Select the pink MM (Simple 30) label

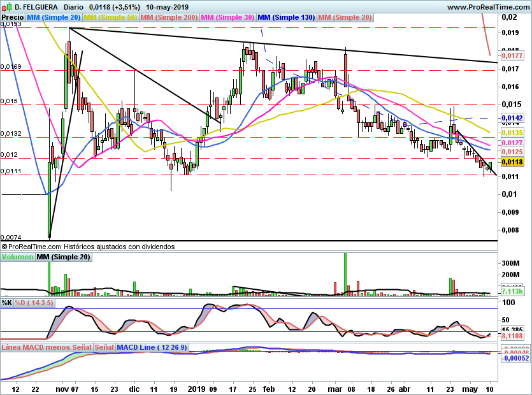(x=227, y=17)
